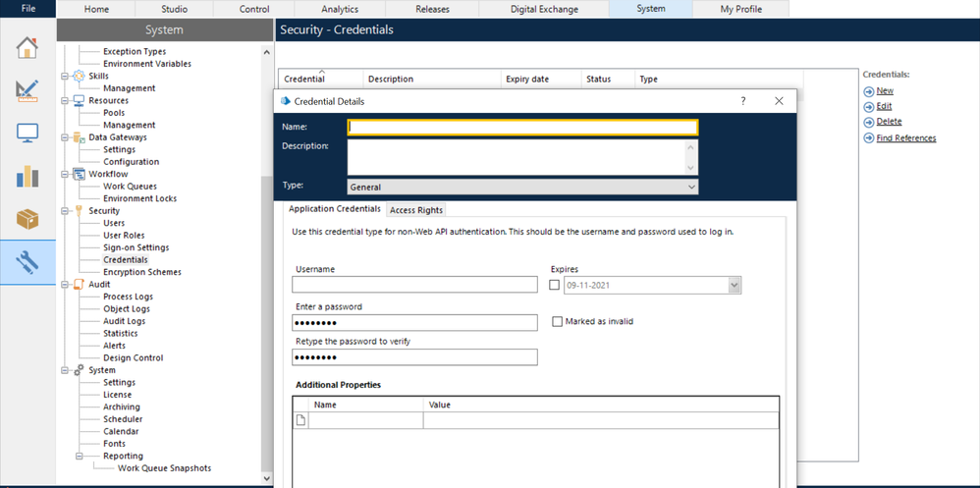Viewport: 980px width, 488px height.
Task: Open the Control monitor sidebar icon
Action: click(x=27, y=134)
